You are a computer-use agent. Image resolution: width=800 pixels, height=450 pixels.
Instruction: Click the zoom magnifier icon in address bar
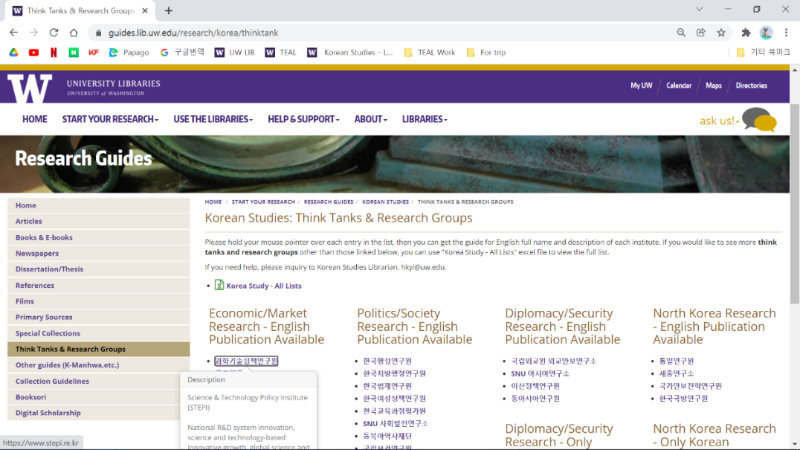pyautogui.click(x=679, y=32)
